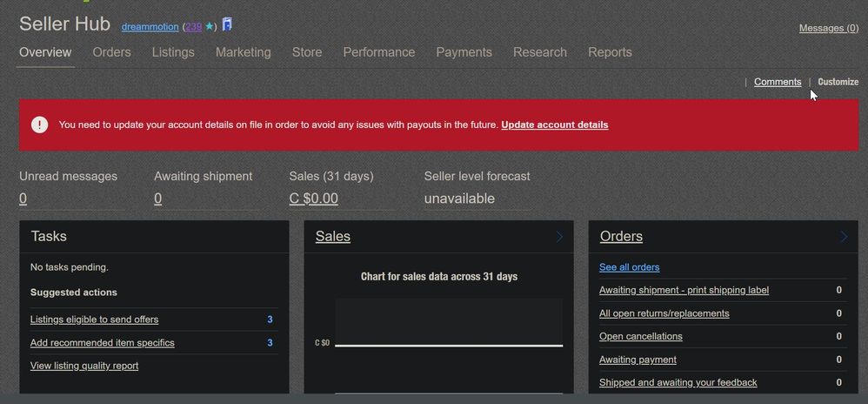Screen dimensions: 868x404
Task: Click the Awaiting shipment count 0
Action: click(x=157, y=199)
